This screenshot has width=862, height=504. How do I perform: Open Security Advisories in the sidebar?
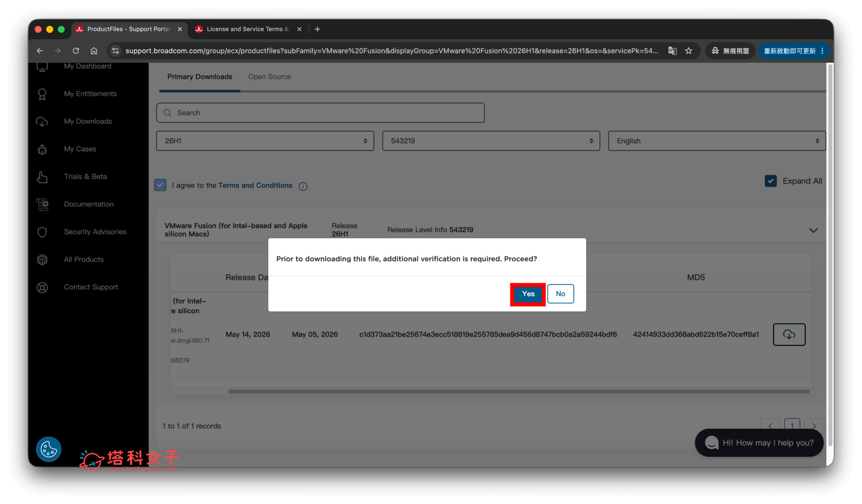(95, 232)
